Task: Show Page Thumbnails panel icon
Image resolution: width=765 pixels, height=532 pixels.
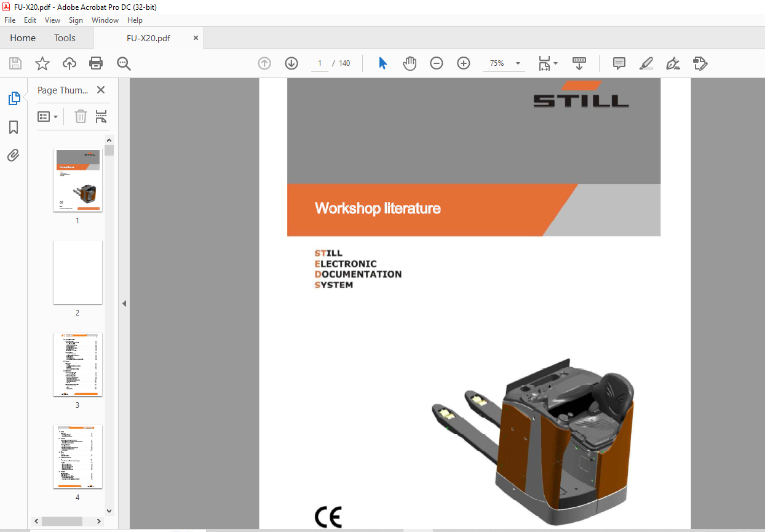Action: pyautogui.click(x=14, y=98)
